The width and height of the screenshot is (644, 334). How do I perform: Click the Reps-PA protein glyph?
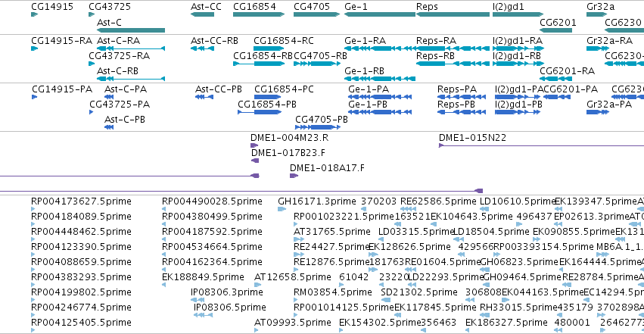click(x=462, y=97)
